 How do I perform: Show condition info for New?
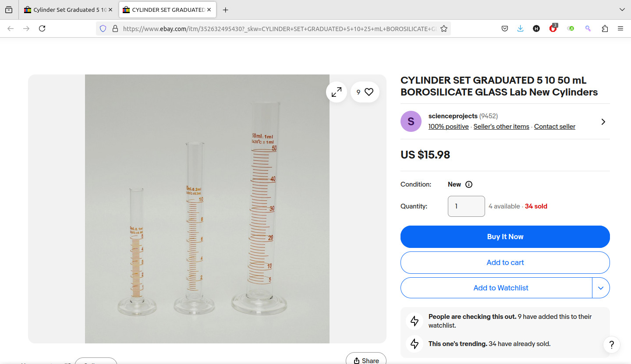469,184
